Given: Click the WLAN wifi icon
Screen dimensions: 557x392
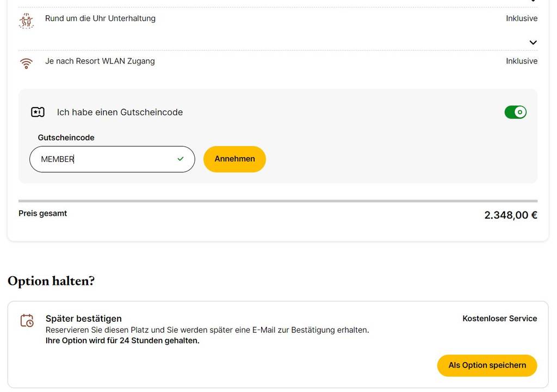Looking at the screenshot, I should coord(26,63).
